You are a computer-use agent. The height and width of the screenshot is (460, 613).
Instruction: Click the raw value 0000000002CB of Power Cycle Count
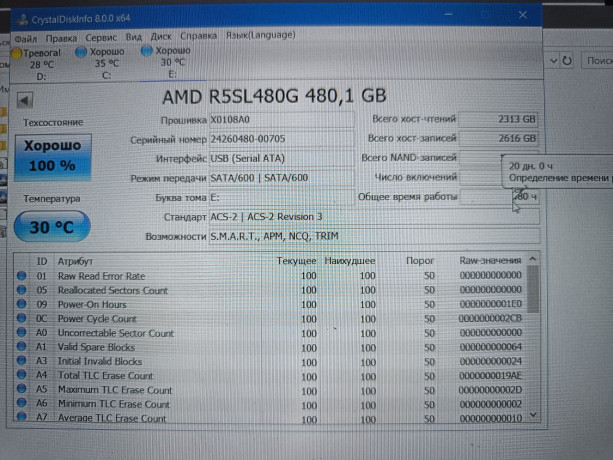(x=490, y=318)
